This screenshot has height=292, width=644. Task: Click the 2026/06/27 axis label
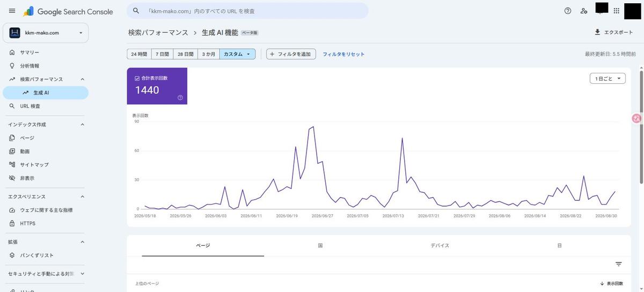click(x=323, y=216)
